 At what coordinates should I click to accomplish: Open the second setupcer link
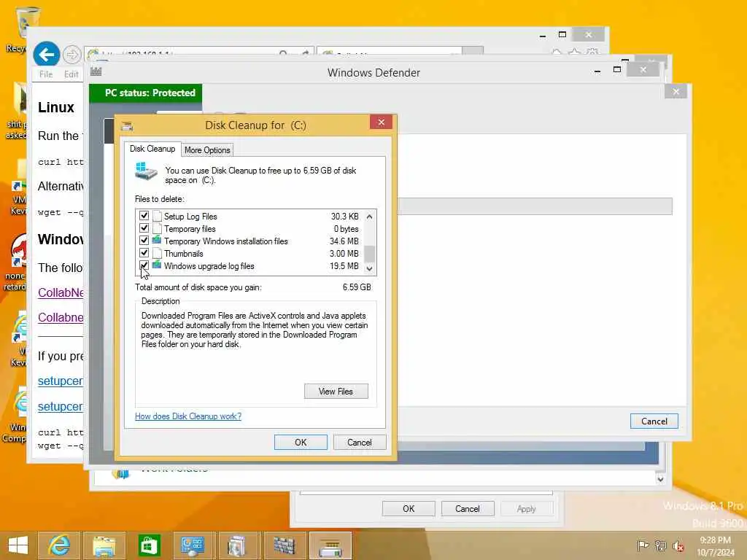point(61,406)
